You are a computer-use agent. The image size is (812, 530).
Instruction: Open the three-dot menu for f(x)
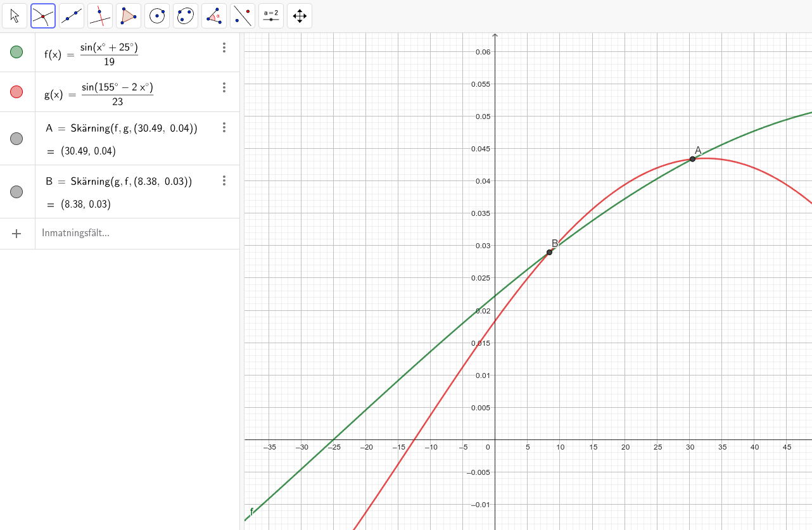click(224, 47)
